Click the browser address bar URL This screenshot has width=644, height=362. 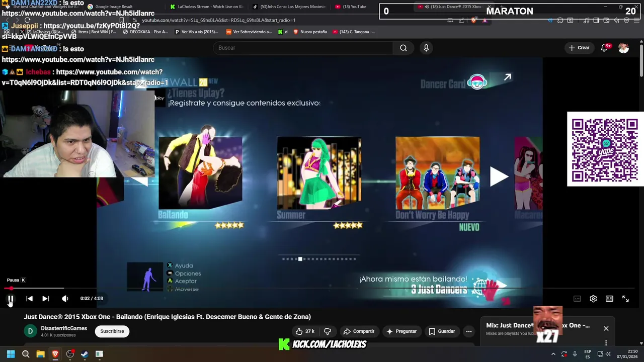tap(218, 20)
